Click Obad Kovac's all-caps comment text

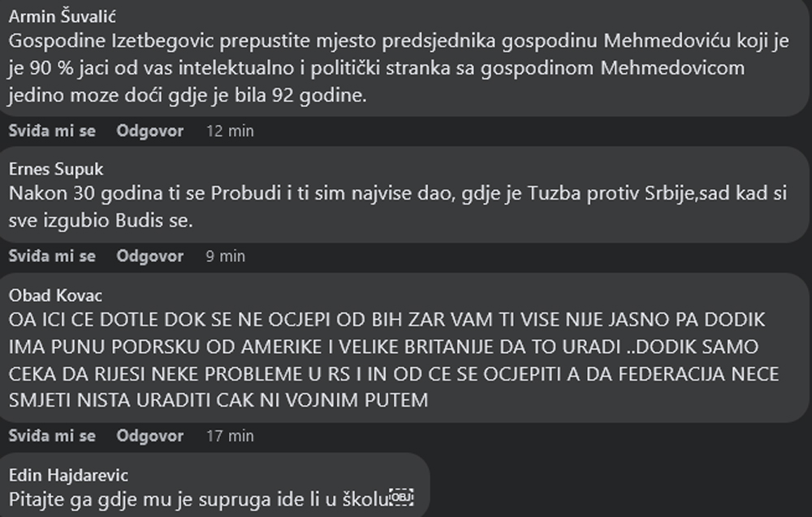coord(394,360)
